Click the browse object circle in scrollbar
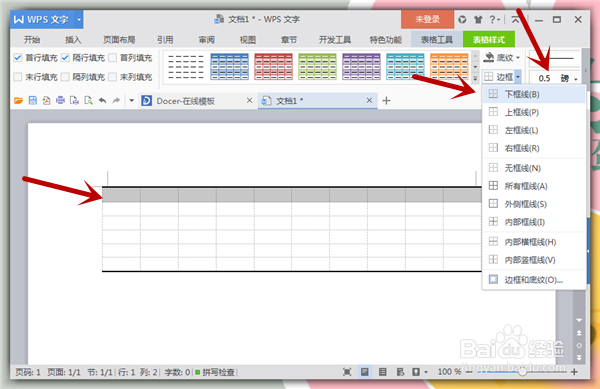 point(579,345)
